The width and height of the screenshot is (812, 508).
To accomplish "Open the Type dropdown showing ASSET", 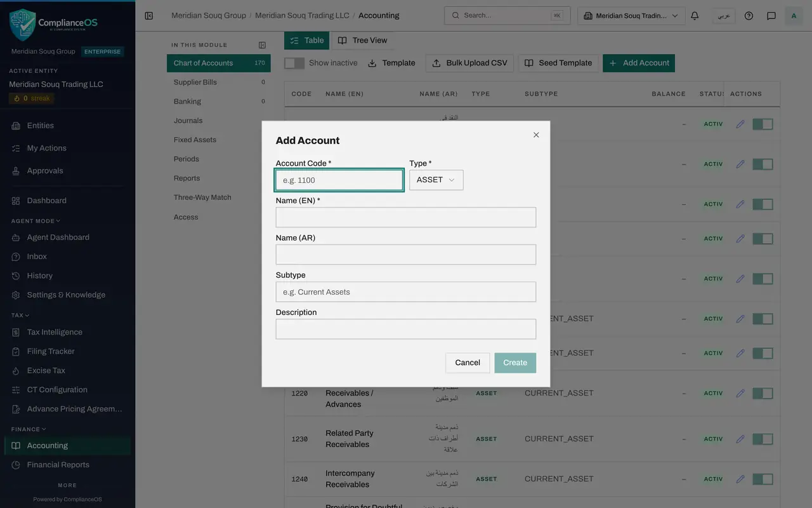I will point(436,180).
